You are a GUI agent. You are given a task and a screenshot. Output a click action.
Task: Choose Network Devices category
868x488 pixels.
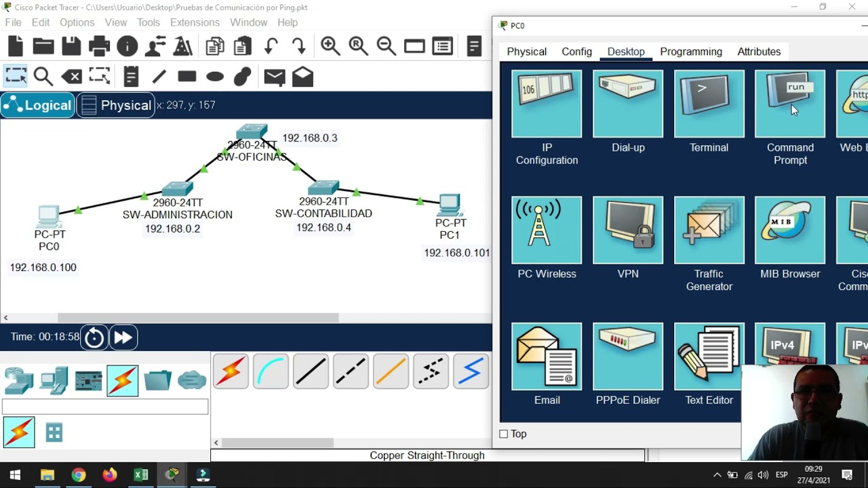click(x=18, y=380)
